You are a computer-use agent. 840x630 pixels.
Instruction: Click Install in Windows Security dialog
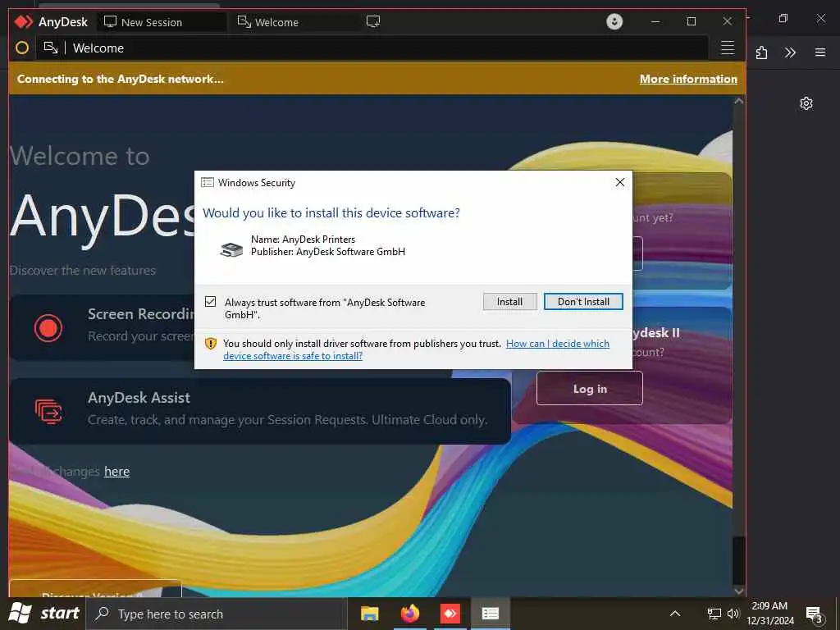tap(509, 302)
